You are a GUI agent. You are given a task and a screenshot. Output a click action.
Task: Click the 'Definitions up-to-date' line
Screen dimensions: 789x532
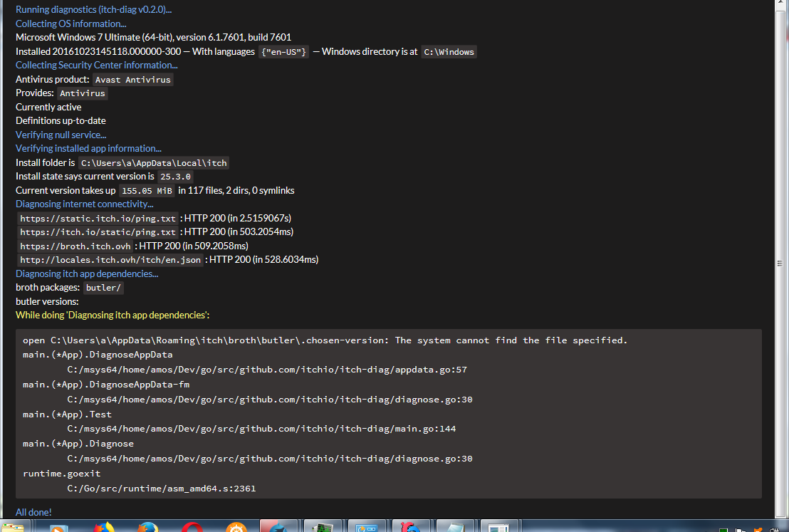(61, 121)
